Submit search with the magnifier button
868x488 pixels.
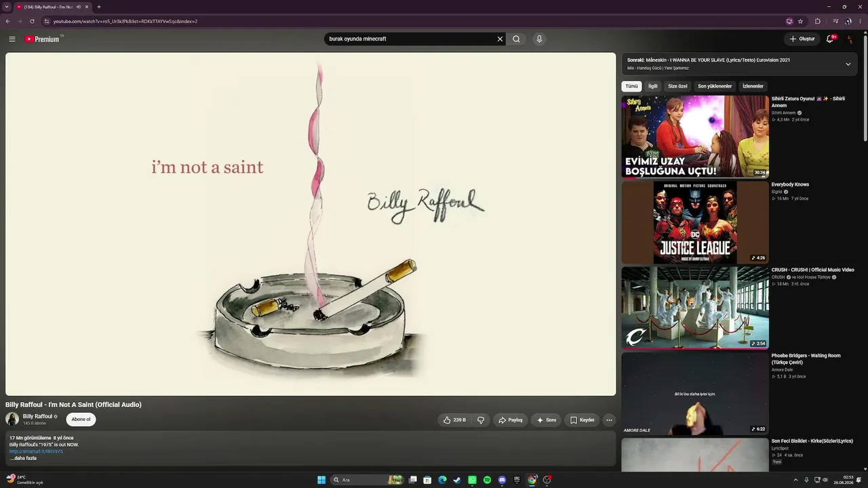516,39
